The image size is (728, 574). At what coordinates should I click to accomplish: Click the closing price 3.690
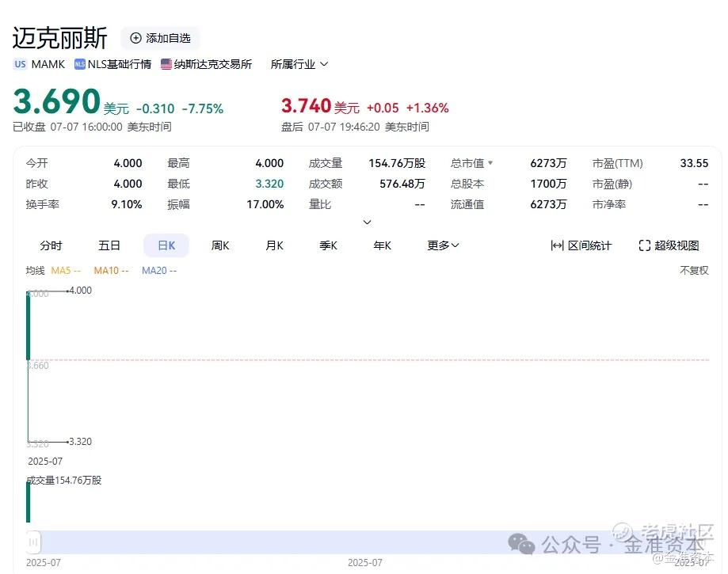(57, 101)
